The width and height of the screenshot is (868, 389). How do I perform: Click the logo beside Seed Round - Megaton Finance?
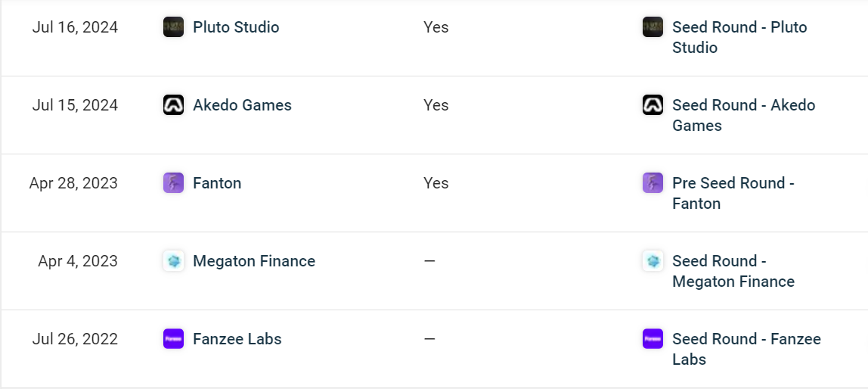click(x=653, y=261)
